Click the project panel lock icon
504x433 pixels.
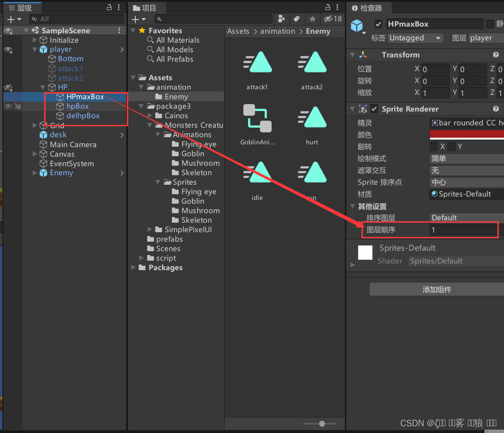(x=328, y=7)
